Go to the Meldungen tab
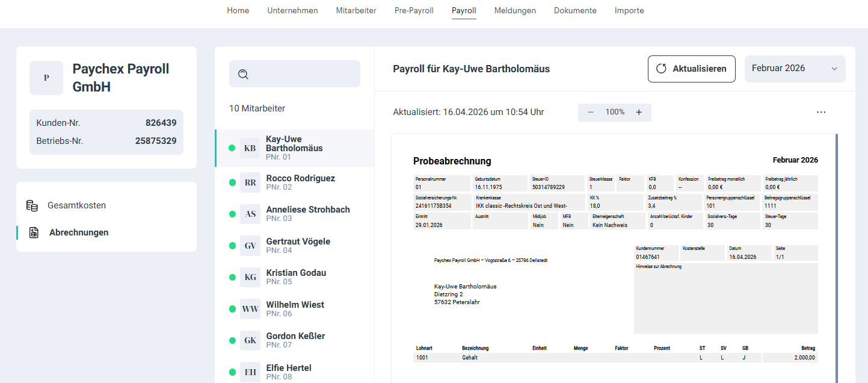 (515, 11)
